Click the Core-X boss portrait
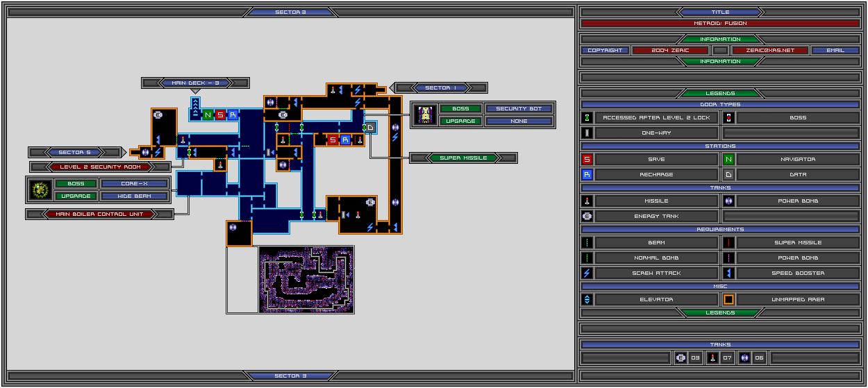Image resolution: width=868 pixels, height=388 pixels. 40,189
